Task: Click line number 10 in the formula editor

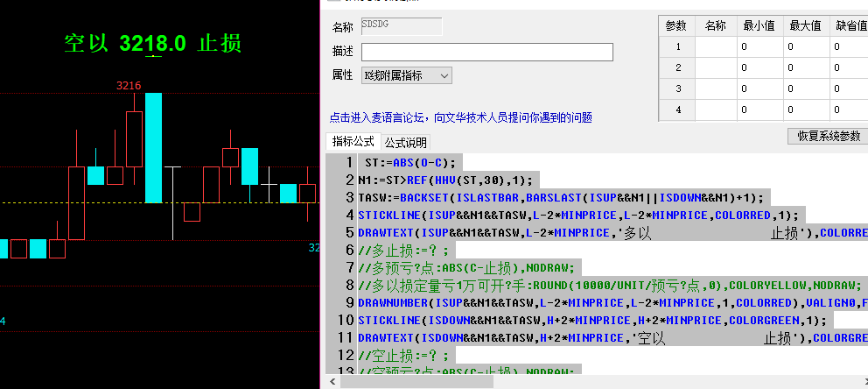Action: 341,320
